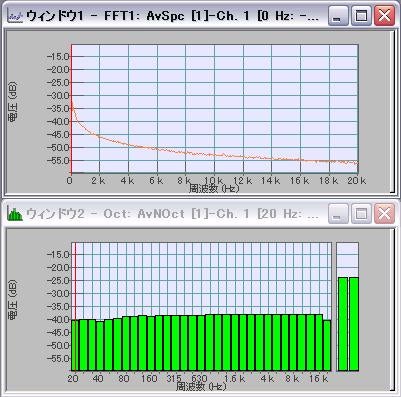Close Window 2 octave analysis
401x397 pixels.
coord(384,213)
